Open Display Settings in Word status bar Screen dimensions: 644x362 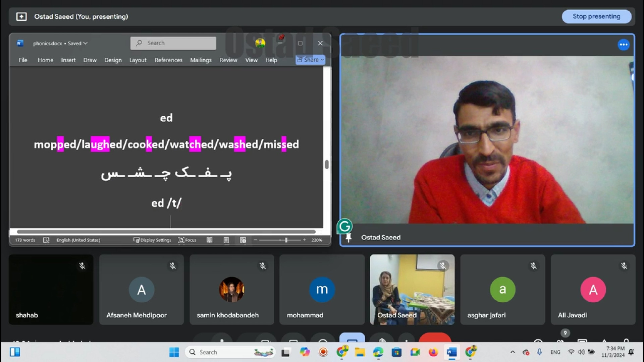pos(153,240)
